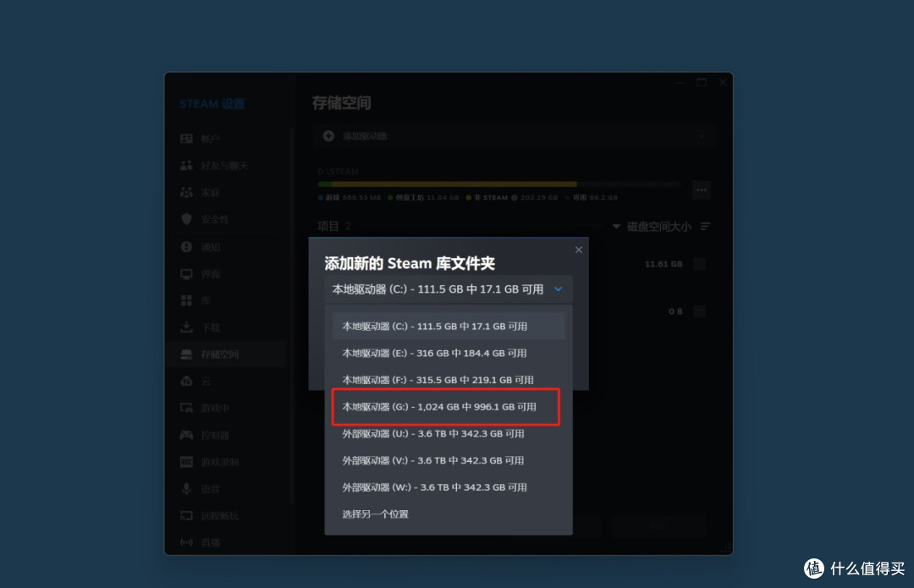Image resolution: width=914 pixels, height=588 pixels.
Task: Choose 外部驱动器 (V:) 3.6 TB option
Action: click(x=449, y=460)
